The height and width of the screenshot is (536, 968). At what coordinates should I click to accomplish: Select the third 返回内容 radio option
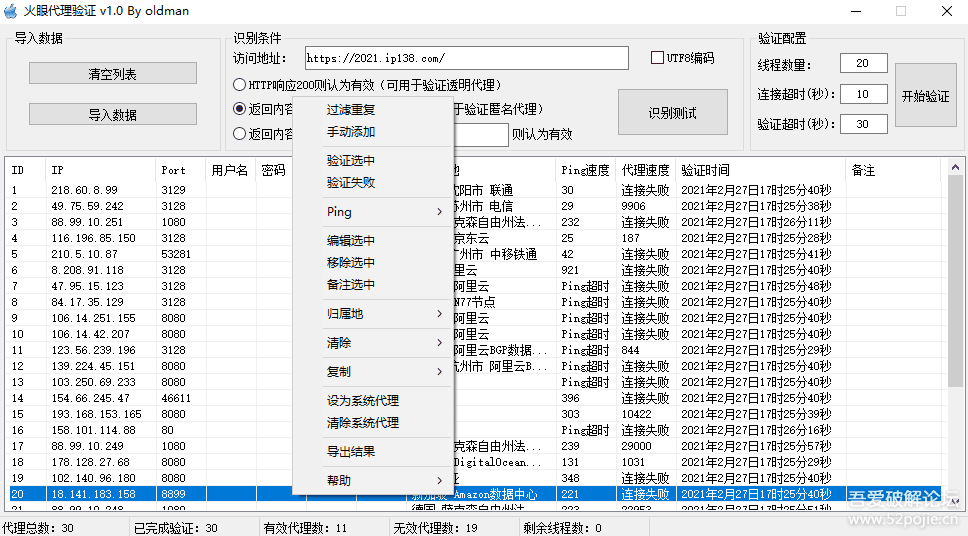tap(239, 134)
